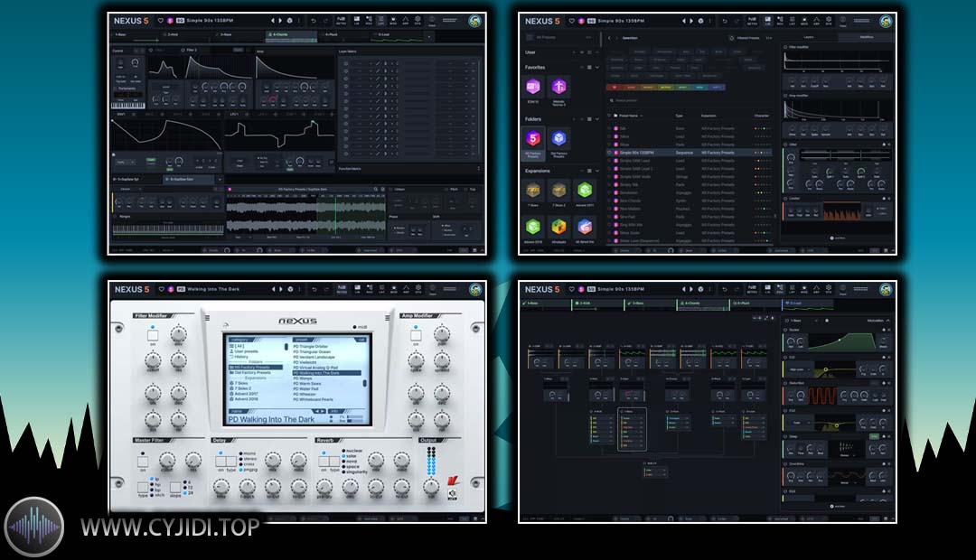976x560 pixels.
Task: Open the 7 Skies expansion icon
Action: pyautogui.click(x=533, y=190)
